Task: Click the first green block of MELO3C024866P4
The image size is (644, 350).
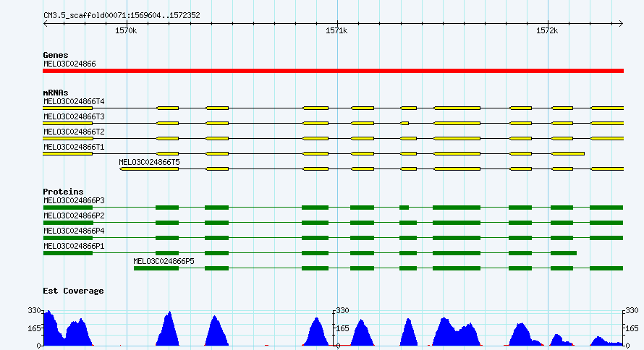Action: [x=68, y=238]
